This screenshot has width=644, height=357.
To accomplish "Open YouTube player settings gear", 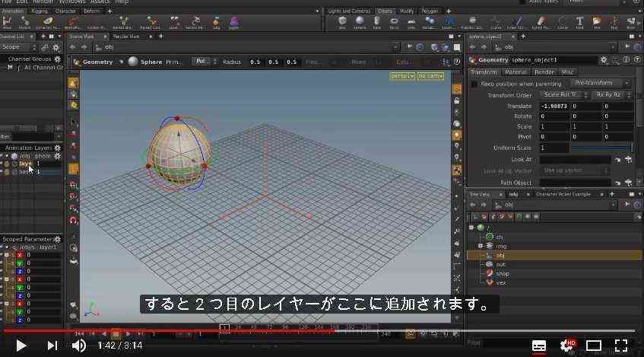I will [x=566, y=346].
